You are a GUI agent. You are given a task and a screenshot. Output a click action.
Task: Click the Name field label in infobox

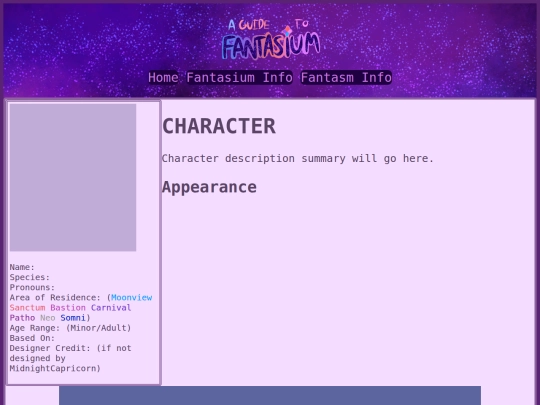click(x=22, y=267)
